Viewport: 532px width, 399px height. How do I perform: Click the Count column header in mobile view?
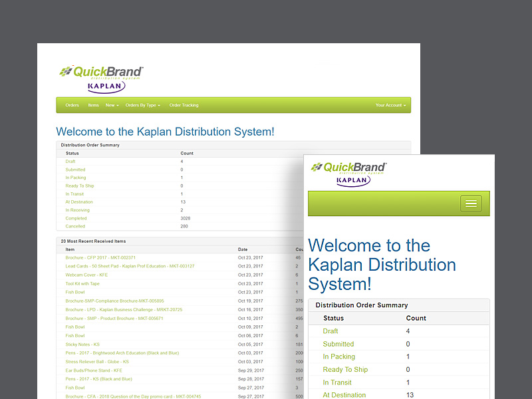(x=416, y=319)
